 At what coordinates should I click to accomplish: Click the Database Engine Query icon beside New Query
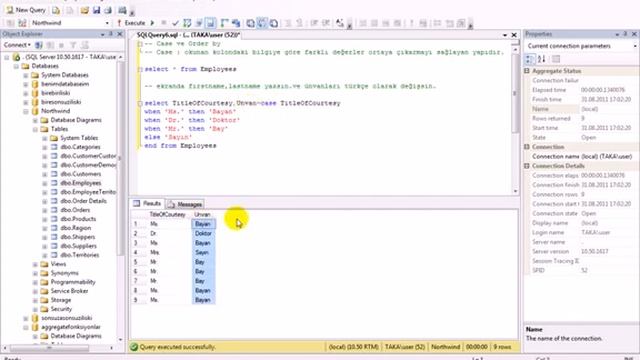click(56, 10)
